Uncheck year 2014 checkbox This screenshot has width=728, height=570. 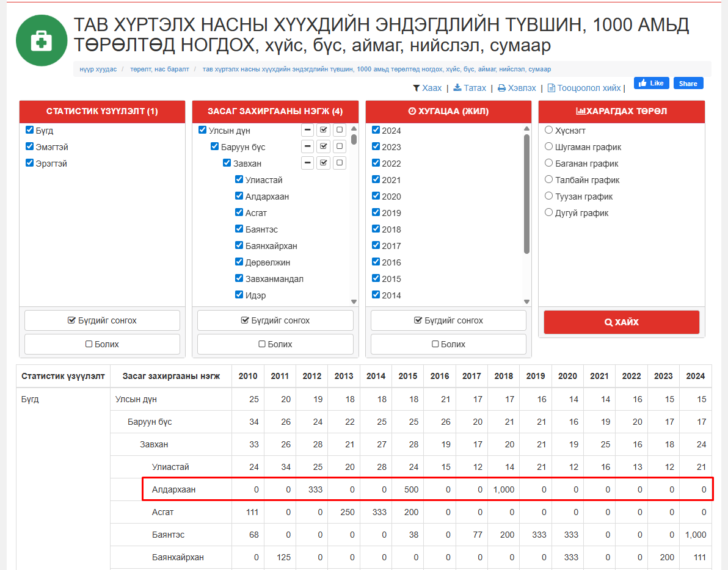(x=376, y=295)
